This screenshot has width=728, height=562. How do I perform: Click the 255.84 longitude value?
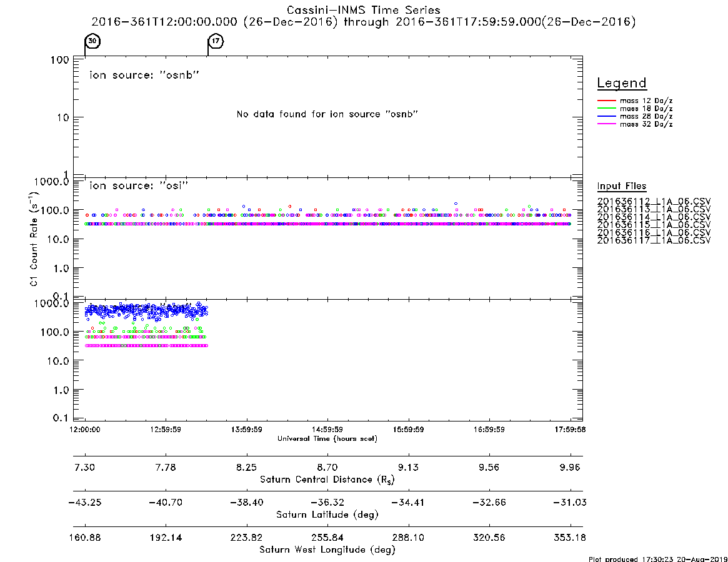327,538
